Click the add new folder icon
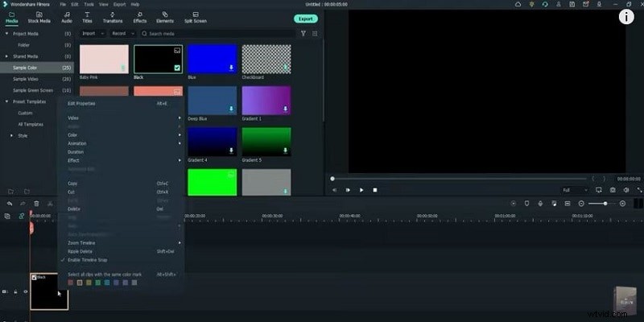 (11, 192)
